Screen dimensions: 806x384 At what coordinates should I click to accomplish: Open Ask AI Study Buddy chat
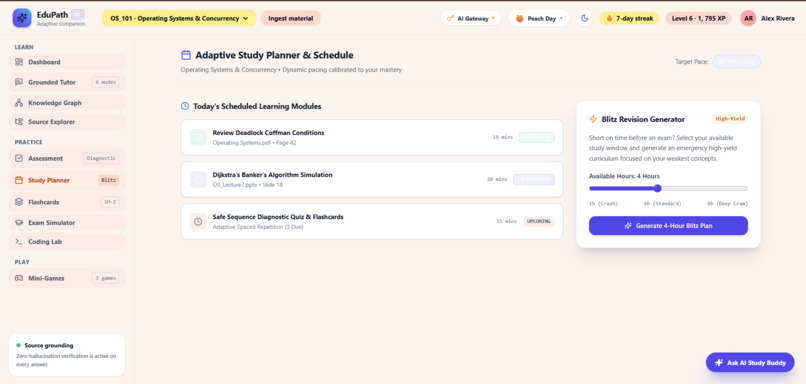pyautogui.click(x=750, y=362)
